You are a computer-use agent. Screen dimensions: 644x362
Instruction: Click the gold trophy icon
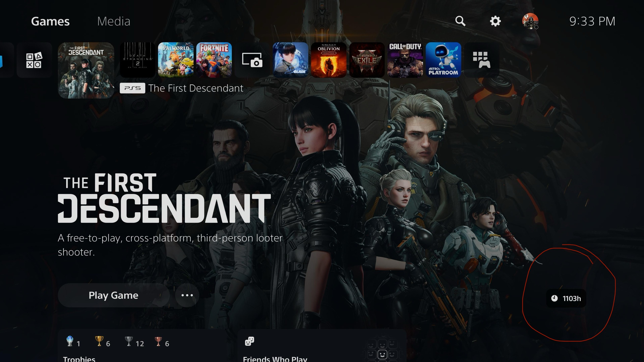(99, 341)
